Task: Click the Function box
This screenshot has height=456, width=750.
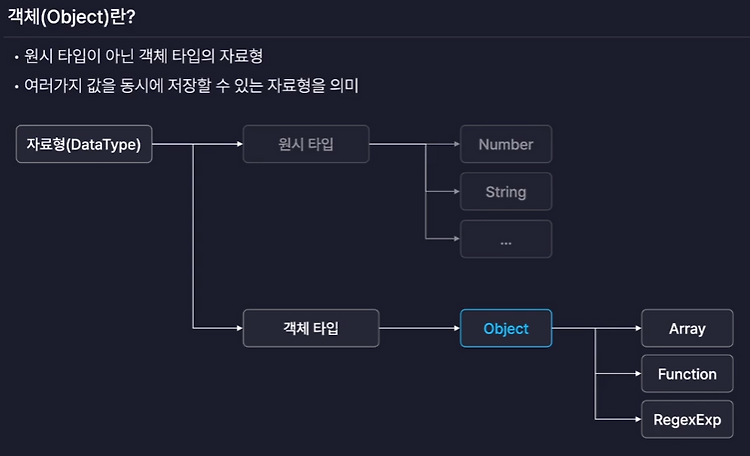Action: (x=687, y=374)
